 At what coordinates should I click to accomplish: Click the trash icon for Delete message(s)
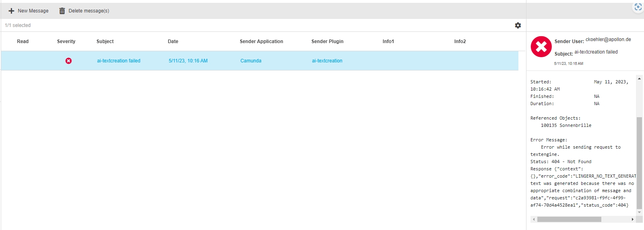[62, 11]
